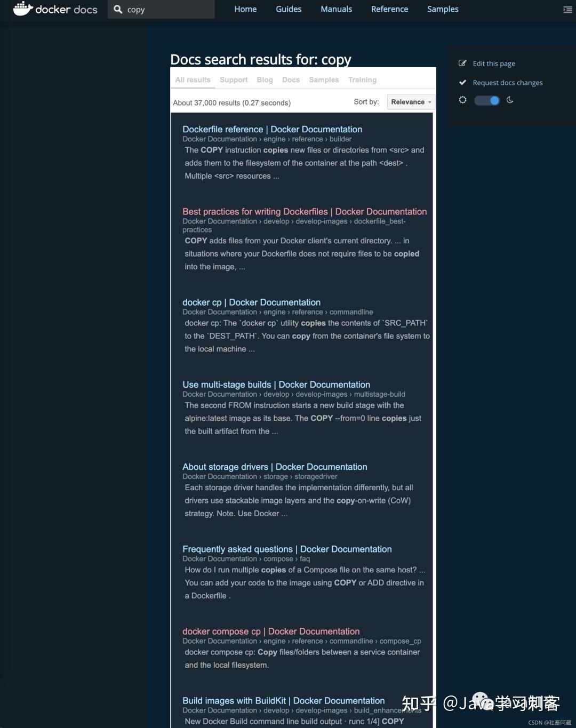Image resolution: width=576 pixels, height=728 pixels.
Task: Click the Edit this page pencil icon
Action: [462, 63]
